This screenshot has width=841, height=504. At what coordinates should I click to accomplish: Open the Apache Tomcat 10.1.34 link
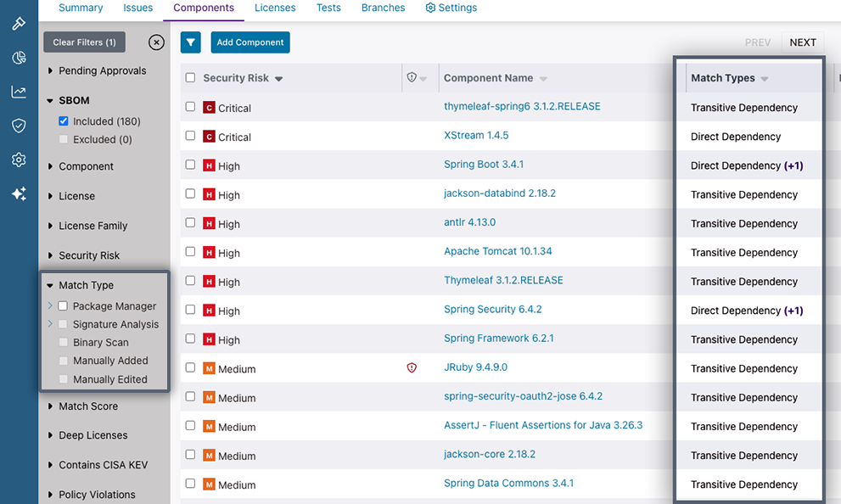[498, 251]
